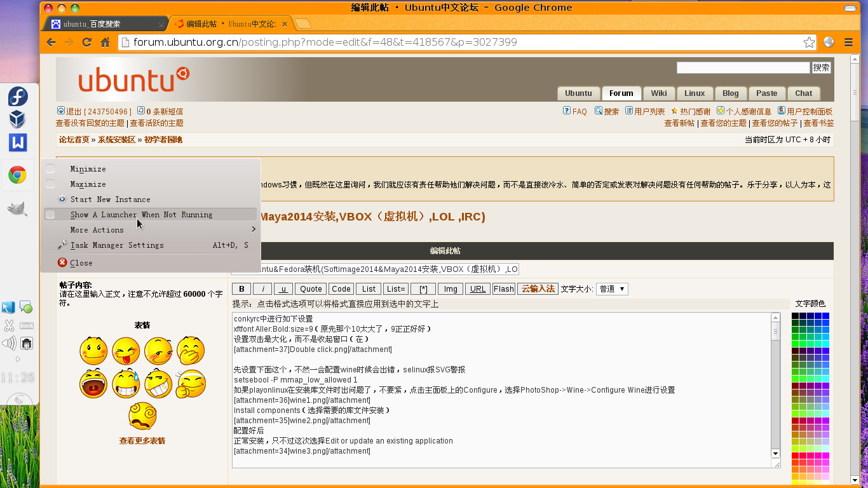Click the Flash BBCode button
Viewport: 868px width, 488px height.
pos(504,288)
